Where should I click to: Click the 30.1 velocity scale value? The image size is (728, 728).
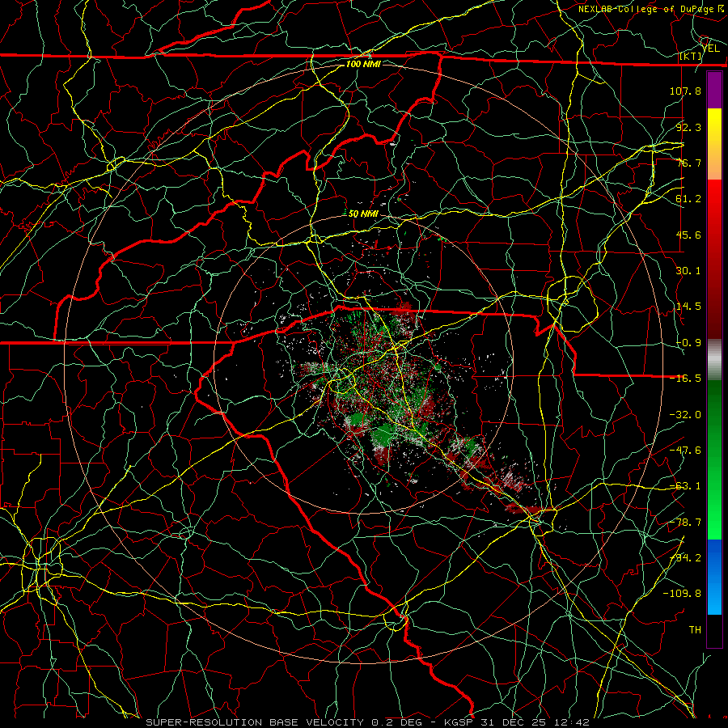[688, 271]
